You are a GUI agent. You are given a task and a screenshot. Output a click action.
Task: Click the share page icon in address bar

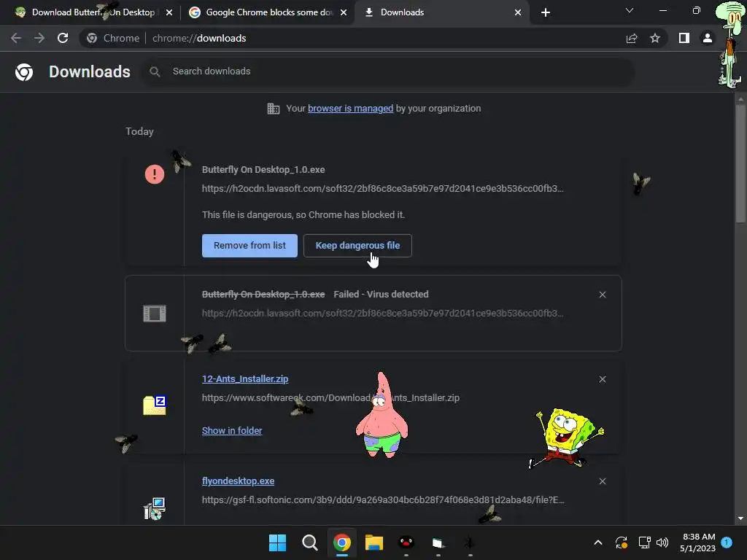tap(632, 38)
